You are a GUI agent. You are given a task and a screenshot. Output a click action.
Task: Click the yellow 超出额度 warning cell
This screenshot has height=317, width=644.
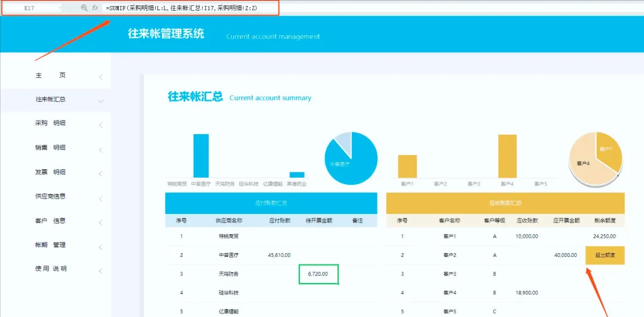[x=605, y=256]
